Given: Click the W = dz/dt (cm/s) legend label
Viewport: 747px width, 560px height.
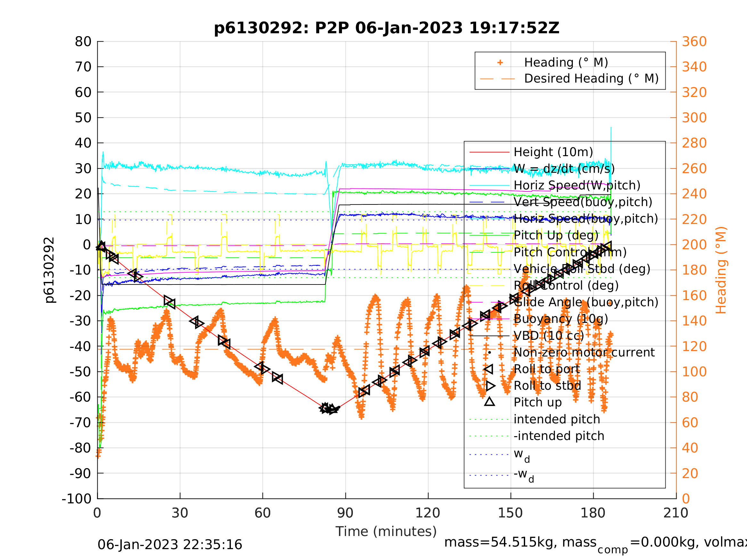Looking at the screenshot, I should pos(564,169).
